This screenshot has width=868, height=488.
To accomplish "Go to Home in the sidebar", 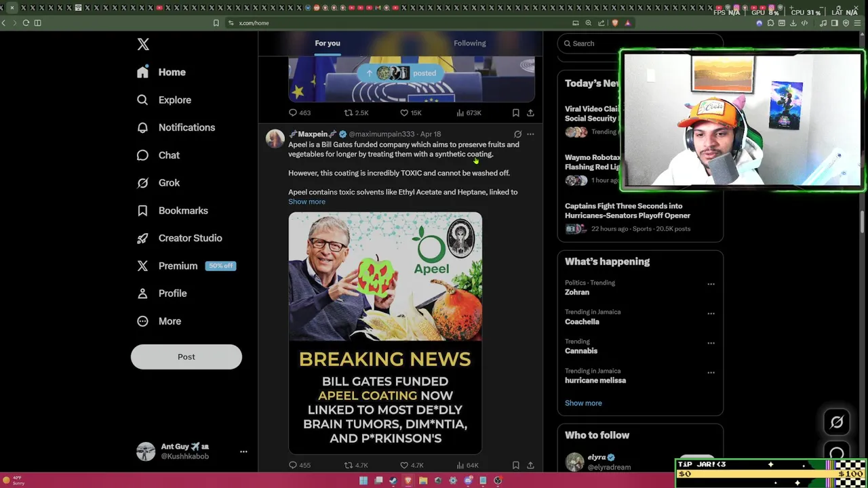I will [161, 72].
